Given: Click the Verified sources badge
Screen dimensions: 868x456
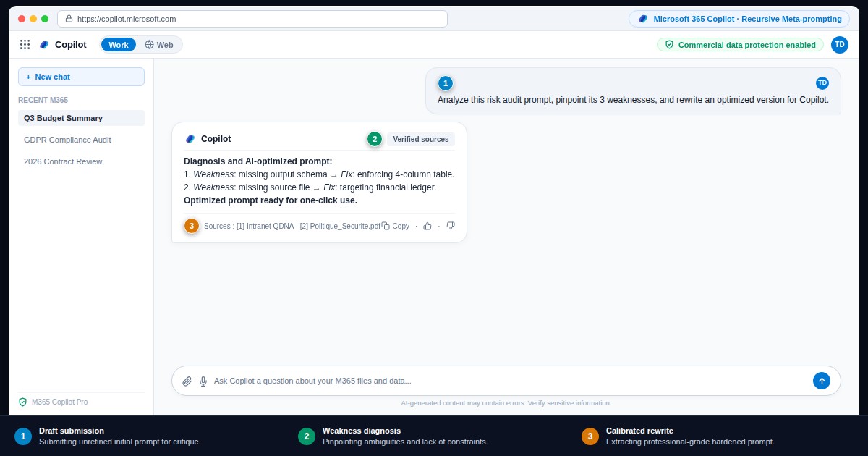Looking at the screenshot, I should coord(421,139).
